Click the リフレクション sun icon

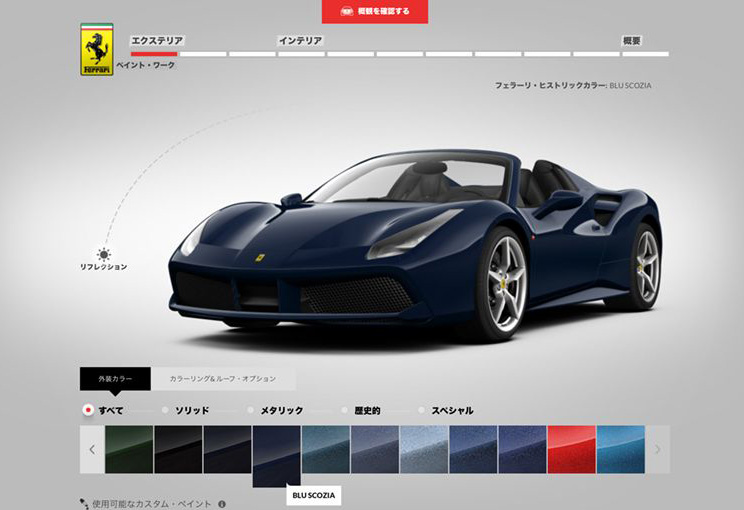[x=103, y=254]
